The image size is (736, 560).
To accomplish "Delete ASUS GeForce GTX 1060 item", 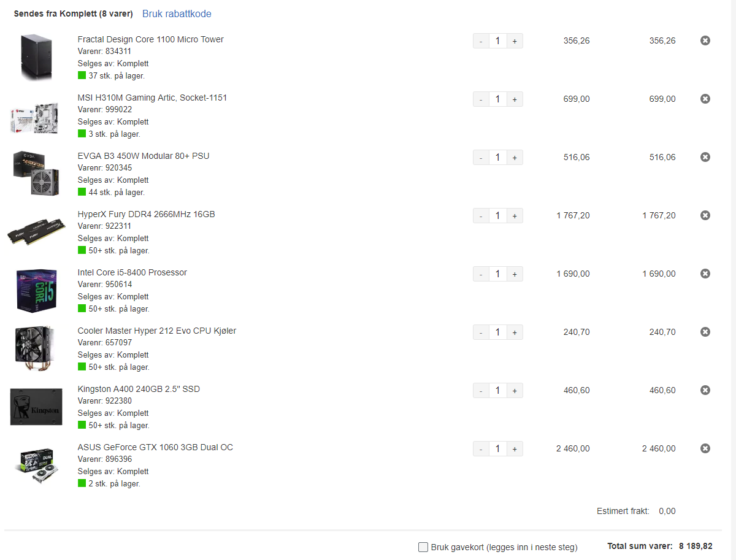I will [x=705, y=448].
